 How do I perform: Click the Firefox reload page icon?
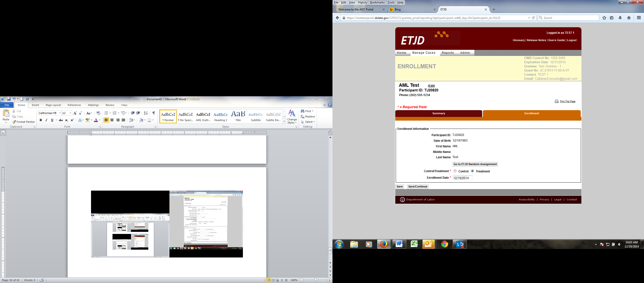(x=533, y=18)
